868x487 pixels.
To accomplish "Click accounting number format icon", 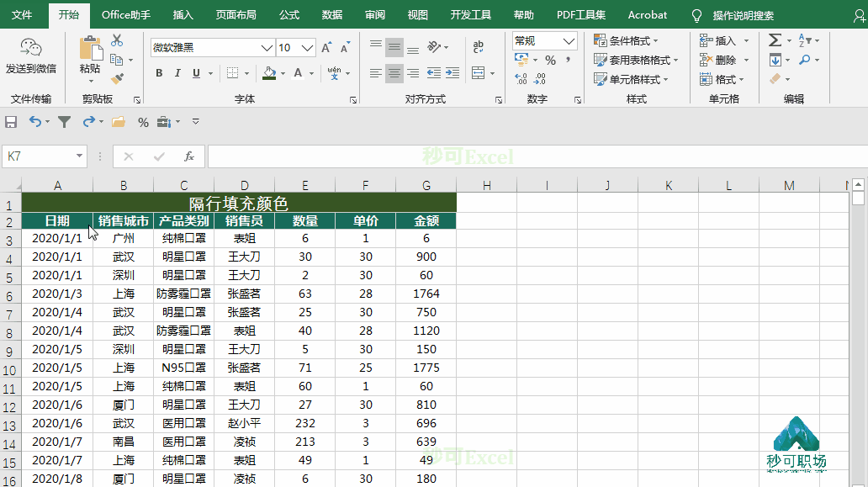I will point(521,59).
